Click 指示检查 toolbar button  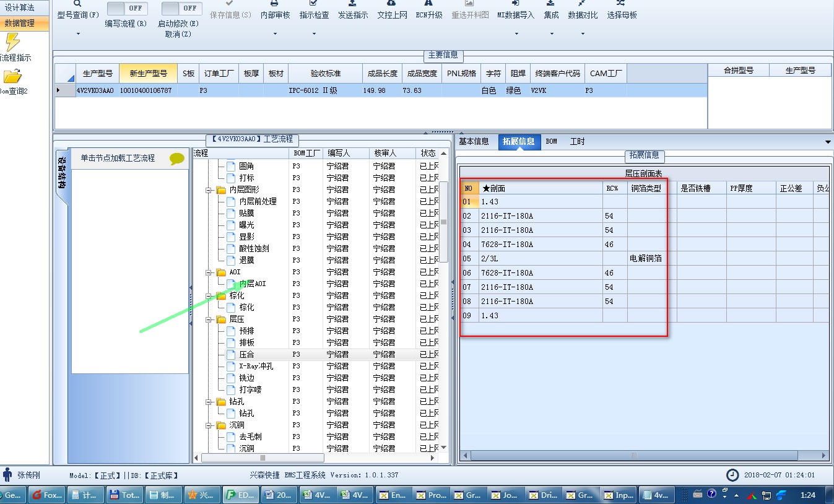click(x=314, y=10)
